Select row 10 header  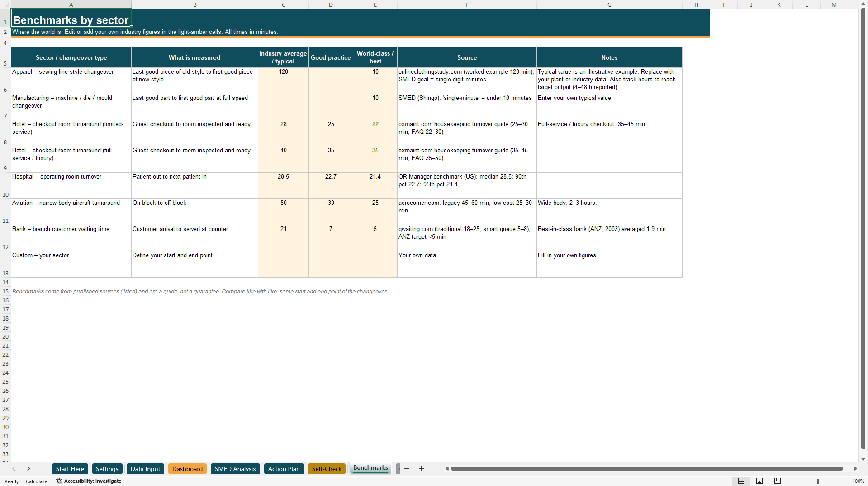[x=5, y=185]
